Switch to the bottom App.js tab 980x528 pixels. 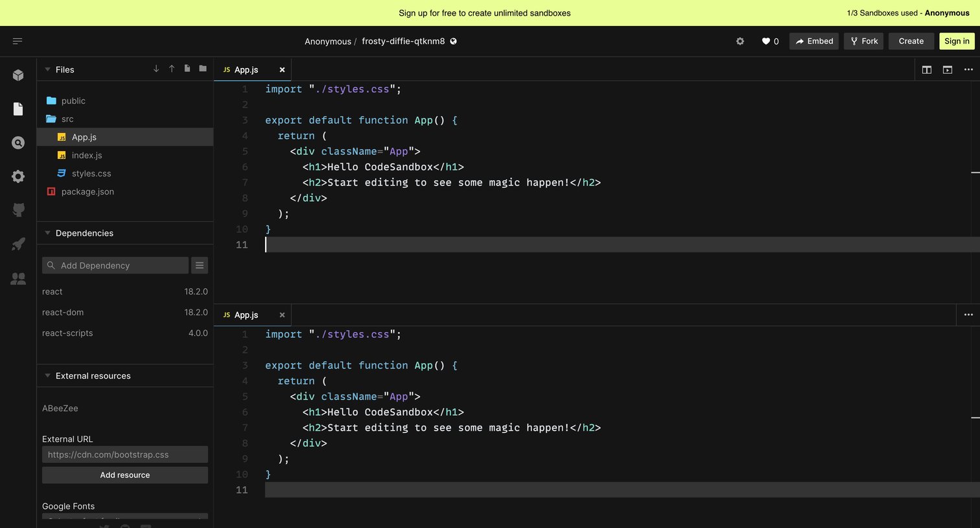[252, 315]
